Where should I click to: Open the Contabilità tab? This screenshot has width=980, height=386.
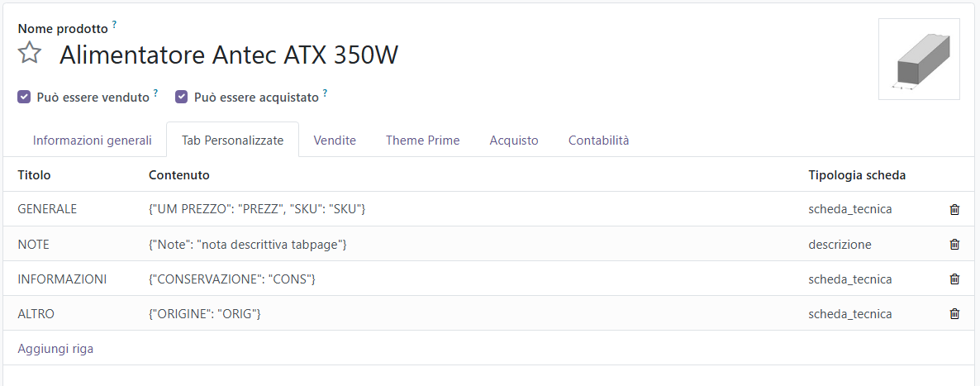coord(598,141)
